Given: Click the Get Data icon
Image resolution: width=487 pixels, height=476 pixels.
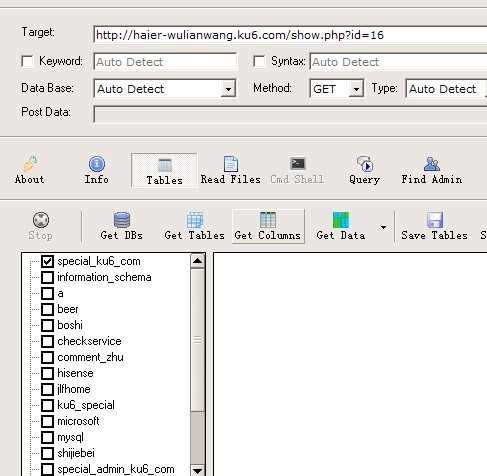Looking at the screenshot, I should point(341,220).
